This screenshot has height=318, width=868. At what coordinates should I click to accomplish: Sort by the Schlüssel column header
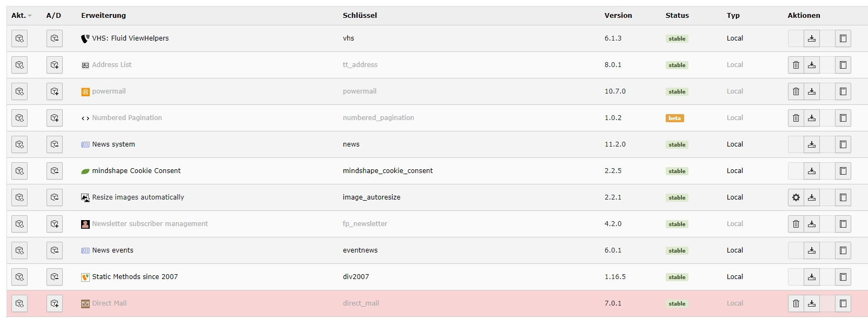tap(360, 15)
